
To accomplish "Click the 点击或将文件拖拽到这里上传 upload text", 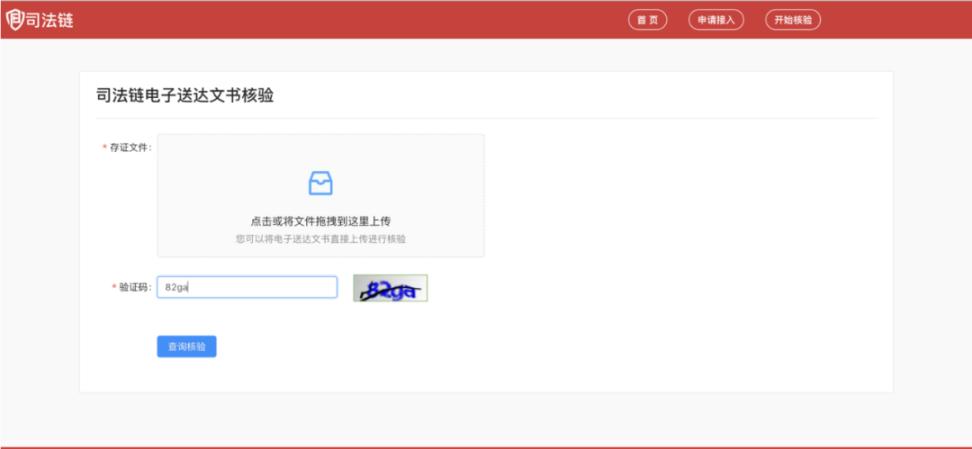I will (320, 220).
